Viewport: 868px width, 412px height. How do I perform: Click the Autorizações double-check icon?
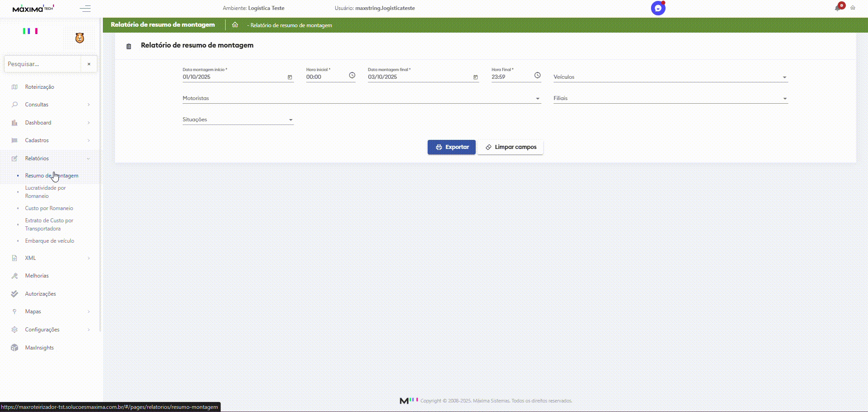(x=14, y=294)
